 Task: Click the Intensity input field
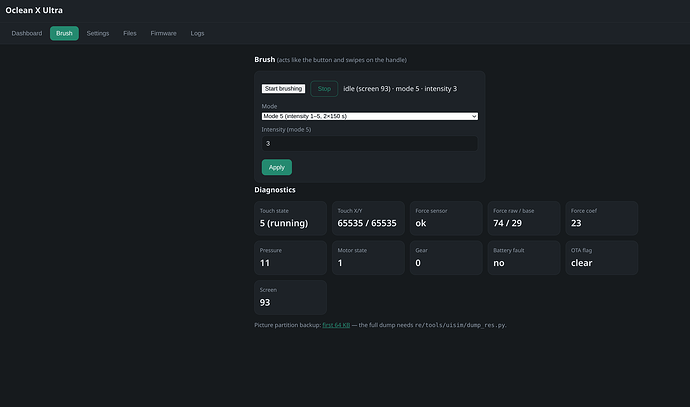tap(370, 143)
